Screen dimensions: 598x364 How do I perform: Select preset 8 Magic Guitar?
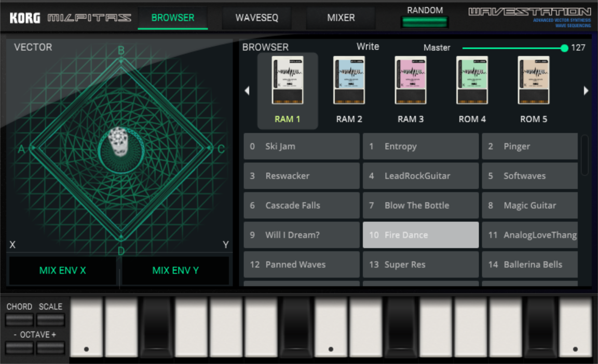point(529,205)
